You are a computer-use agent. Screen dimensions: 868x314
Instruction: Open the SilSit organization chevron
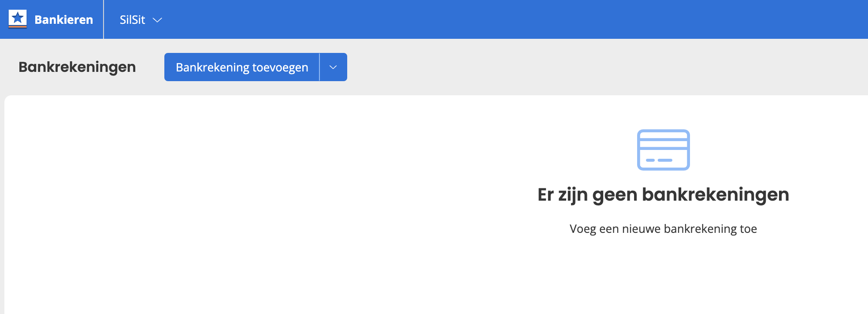pyautogui.click(x=157, y=20)
